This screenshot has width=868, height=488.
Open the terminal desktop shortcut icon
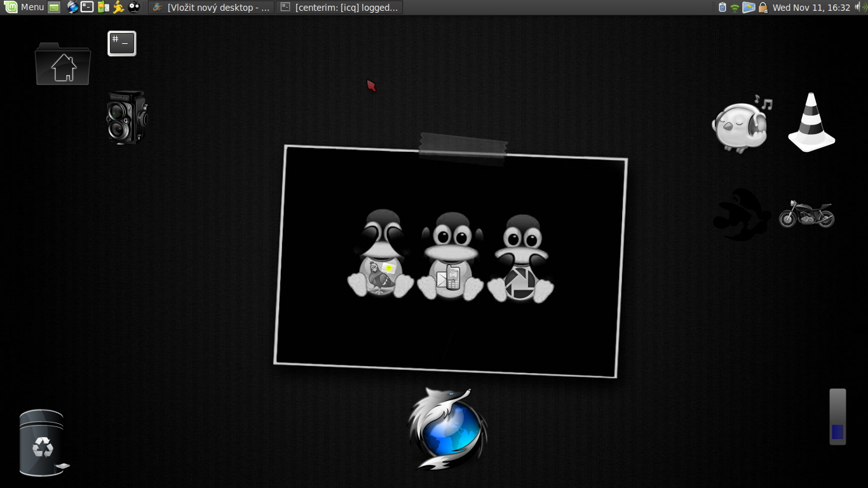pos(122,43)
